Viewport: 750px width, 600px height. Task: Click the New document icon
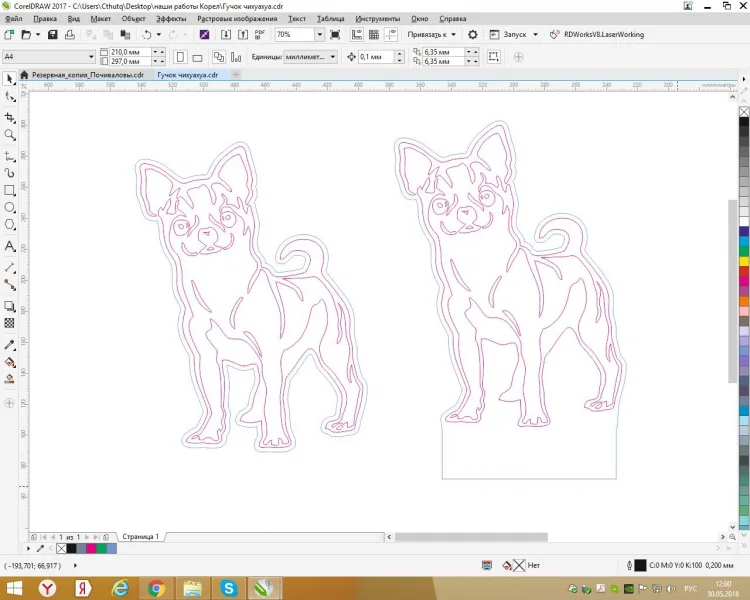pyautogui.click(x=9, y=34)
